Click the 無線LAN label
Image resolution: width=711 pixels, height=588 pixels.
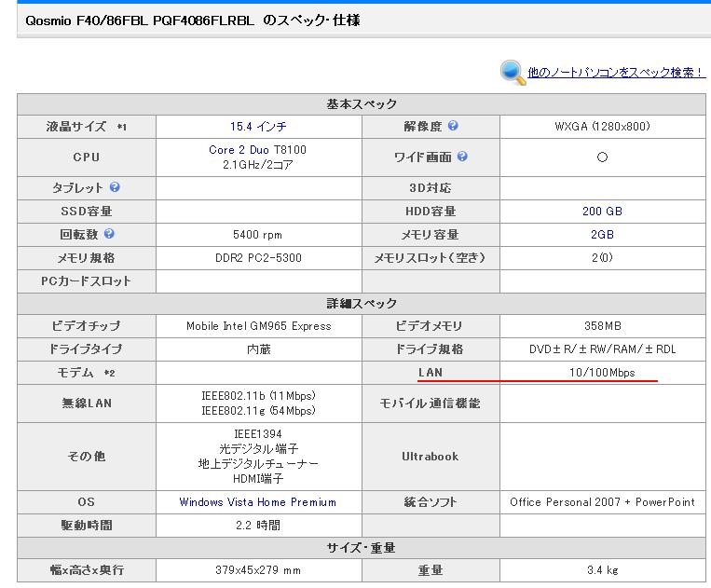coord(87,403)
